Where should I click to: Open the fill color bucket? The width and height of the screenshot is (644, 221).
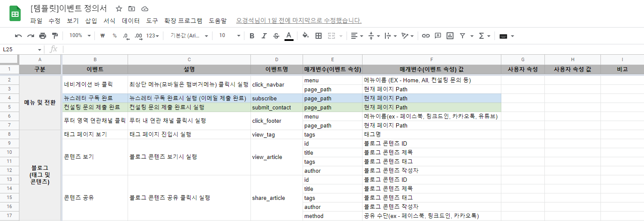coord(306,36)
